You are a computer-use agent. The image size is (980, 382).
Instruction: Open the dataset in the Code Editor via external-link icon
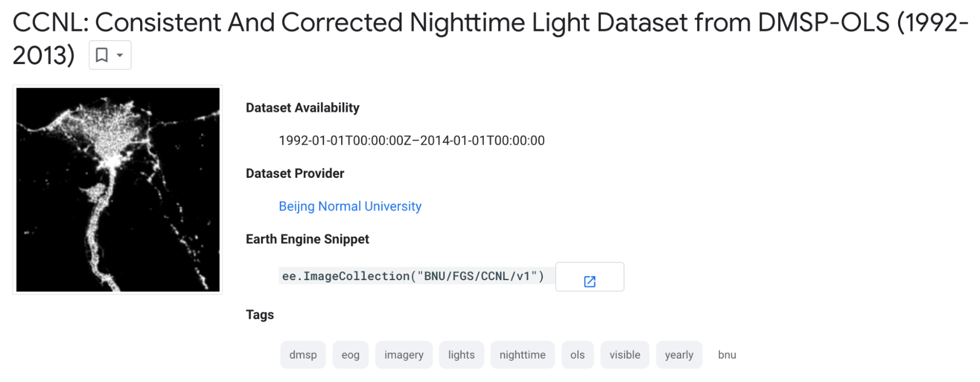[589, 281]
